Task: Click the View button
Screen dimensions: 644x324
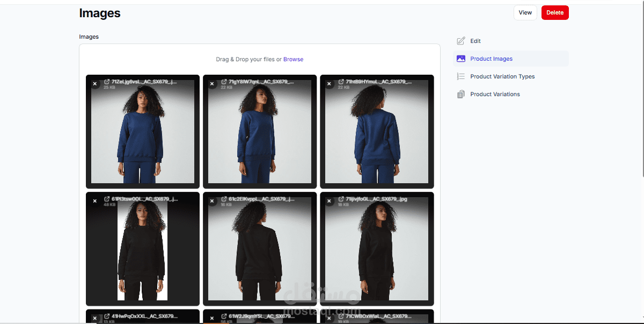Action: tap(525, 13)
